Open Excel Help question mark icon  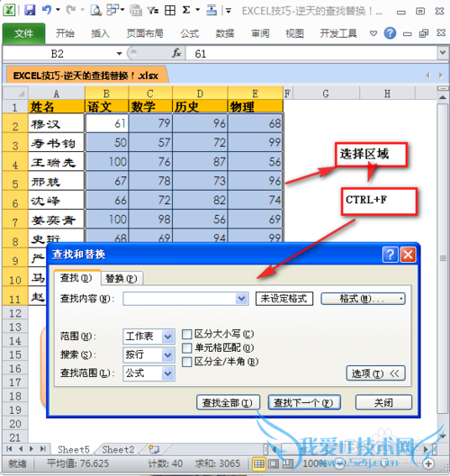pyautogui.click(x=390, y=33)
